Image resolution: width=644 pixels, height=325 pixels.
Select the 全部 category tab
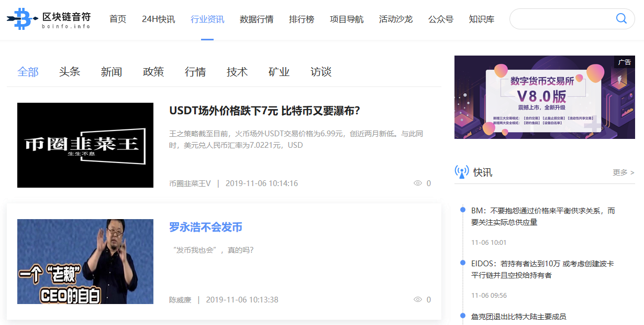tap(28, 72)
